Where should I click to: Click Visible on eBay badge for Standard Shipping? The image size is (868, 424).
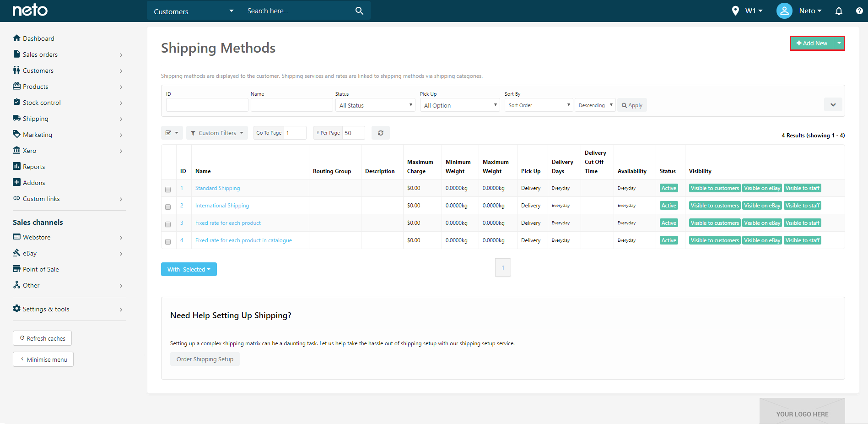click(762, 188)
